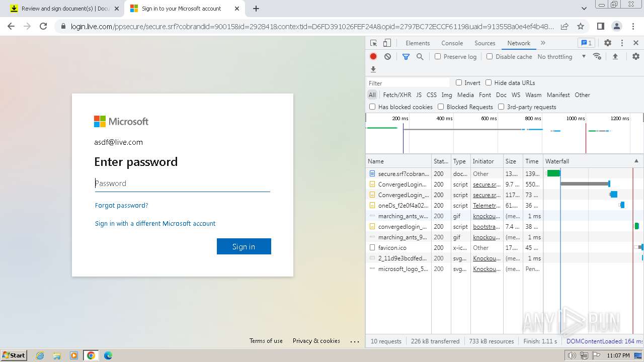Image resolution: width=644 pixels, height=362 pixels.
Task: Clear the network log icon
Action: 387,57
